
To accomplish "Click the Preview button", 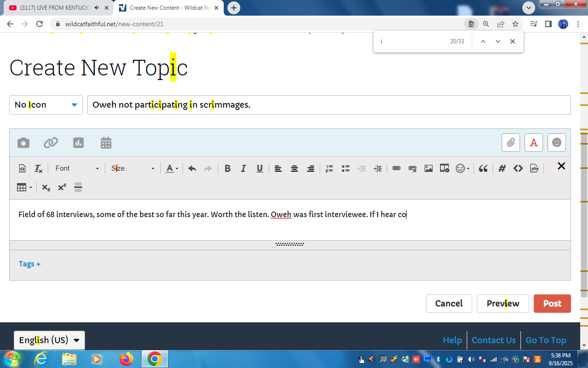I will tap(503, 304).
